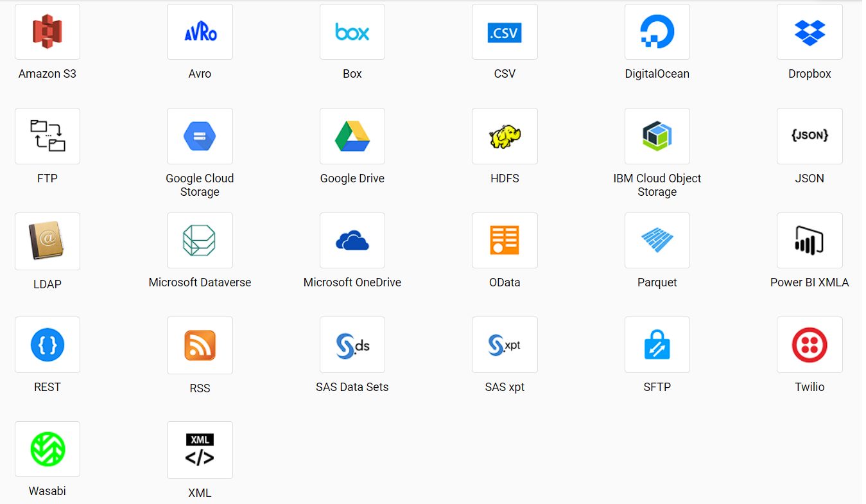Screen dimensions: 866x504
Task: Choose the Wasabi green icon
Action: [x=48, y=449]
